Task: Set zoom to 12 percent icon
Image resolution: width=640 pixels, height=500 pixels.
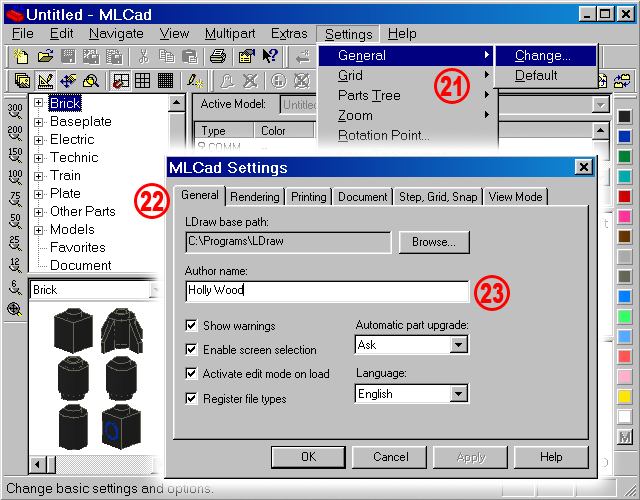Action: click(x=15, y=265)
